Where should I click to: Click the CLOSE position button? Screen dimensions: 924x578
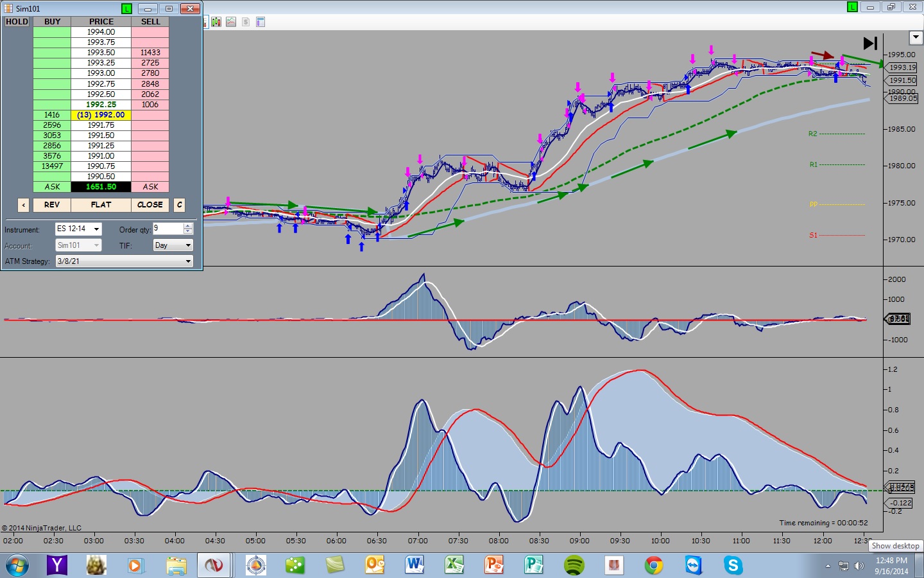[150, 205]
